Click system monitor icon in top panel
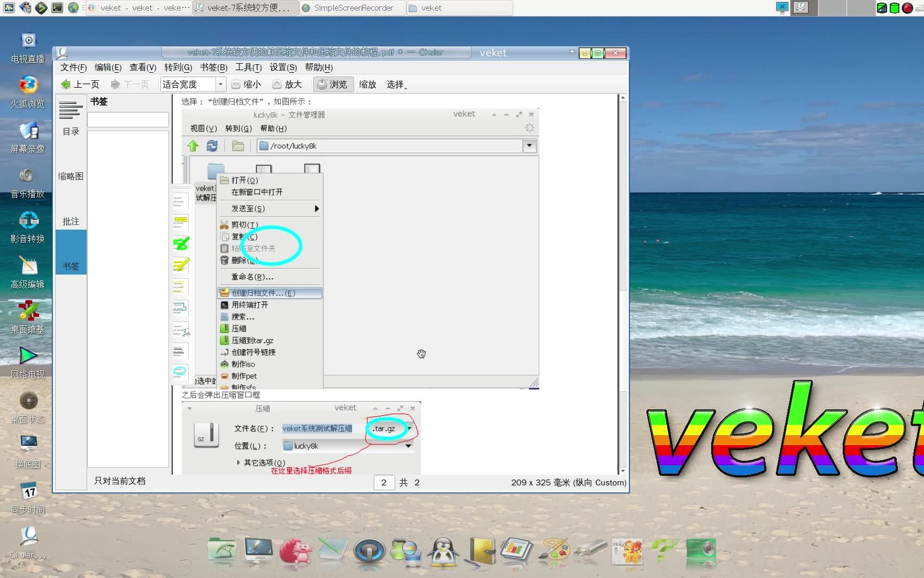924x578 pixels. tap(9, 7)
